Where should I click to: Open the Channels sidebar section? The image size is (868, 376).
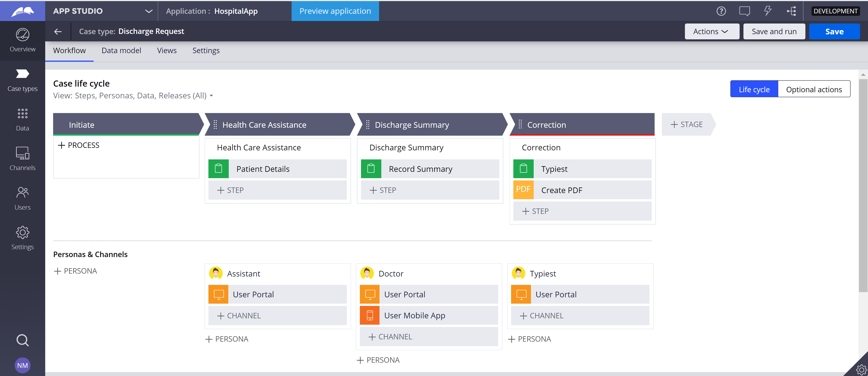22,159
